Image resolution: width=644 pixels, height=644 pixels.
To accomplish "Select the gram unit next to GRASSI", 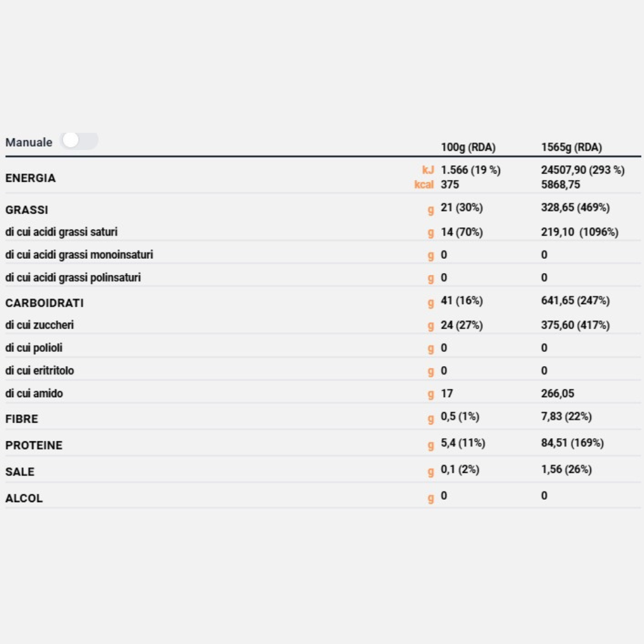I will point(431,210).
